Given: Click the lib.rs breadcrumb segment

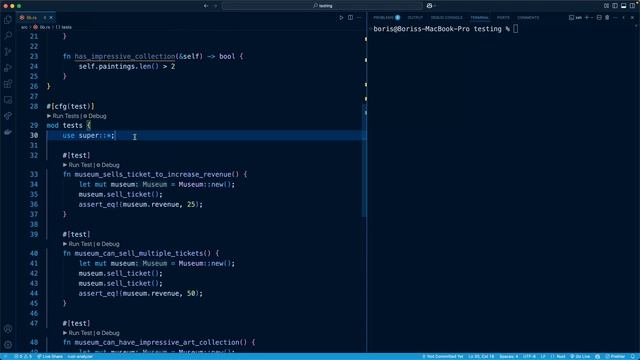Looking at the screenshot, I should coord(44,27).
